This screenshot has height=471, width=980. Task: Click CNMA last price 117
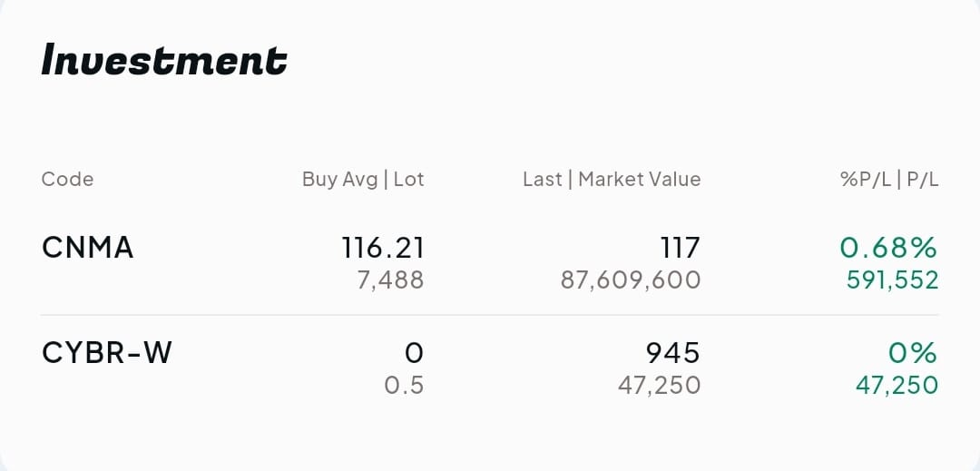681,247
